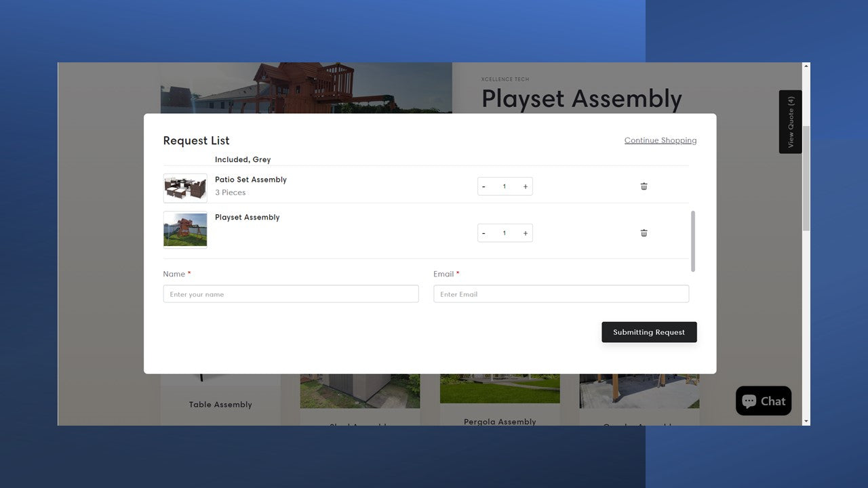Click the Request List modal scrollbar

692,241
